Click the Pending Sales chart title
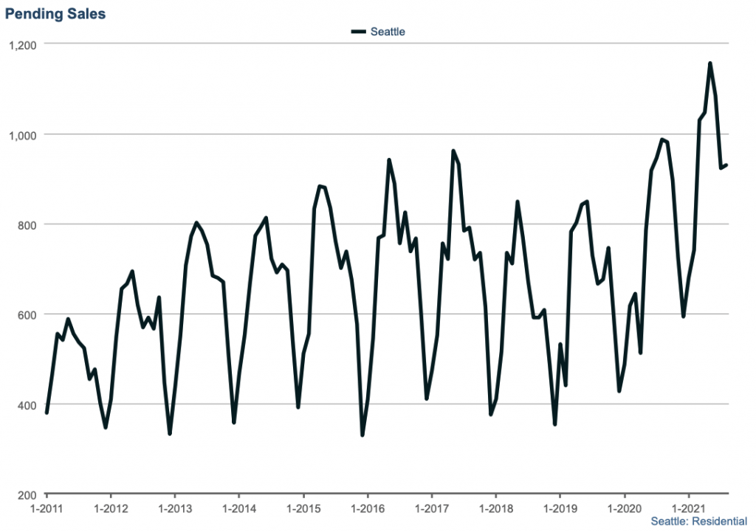This screenshot has height=532, width=756. [x=55, y=13]
